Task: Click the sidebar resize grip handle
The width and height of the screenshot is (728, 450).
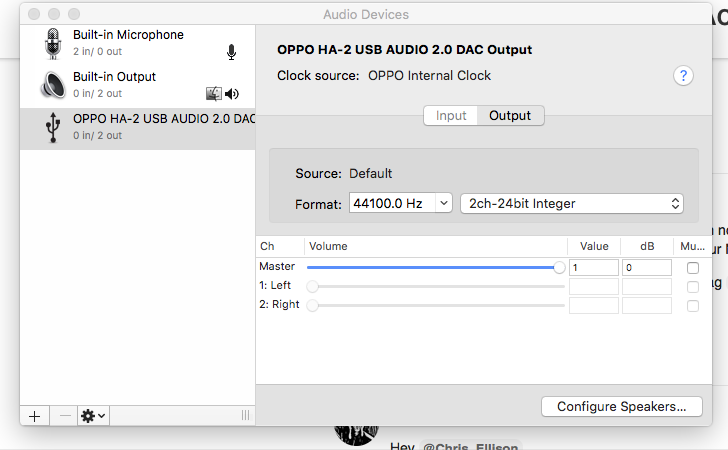Action: pos(246,415)
